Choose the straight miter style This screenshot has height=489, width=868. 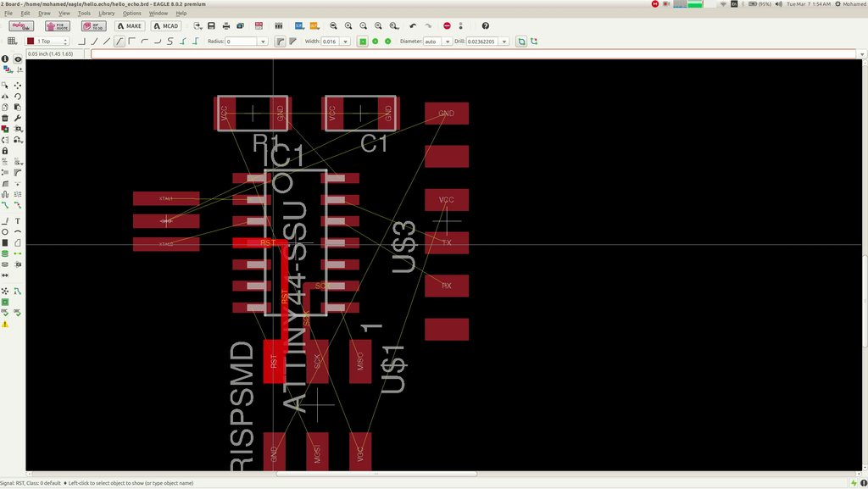click(292, 41)
